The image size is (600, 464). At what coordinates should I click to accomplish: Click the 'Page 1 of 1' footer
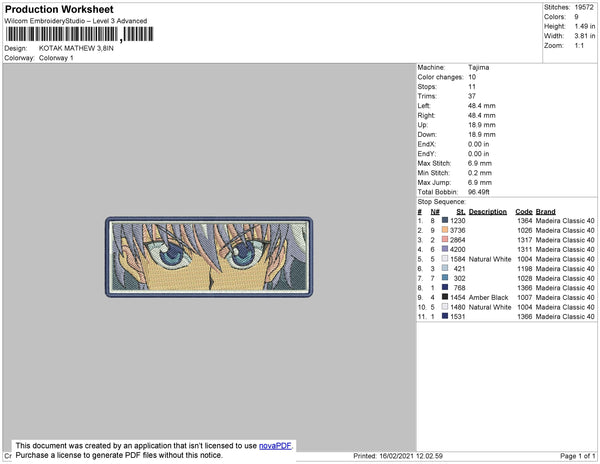point(577,456)
